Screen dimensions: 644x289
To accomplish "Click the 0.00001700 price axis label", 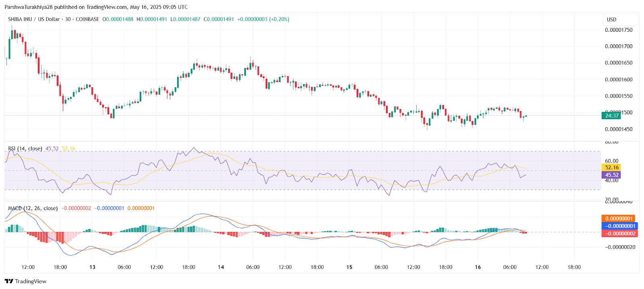I will (x=619, y=46).
